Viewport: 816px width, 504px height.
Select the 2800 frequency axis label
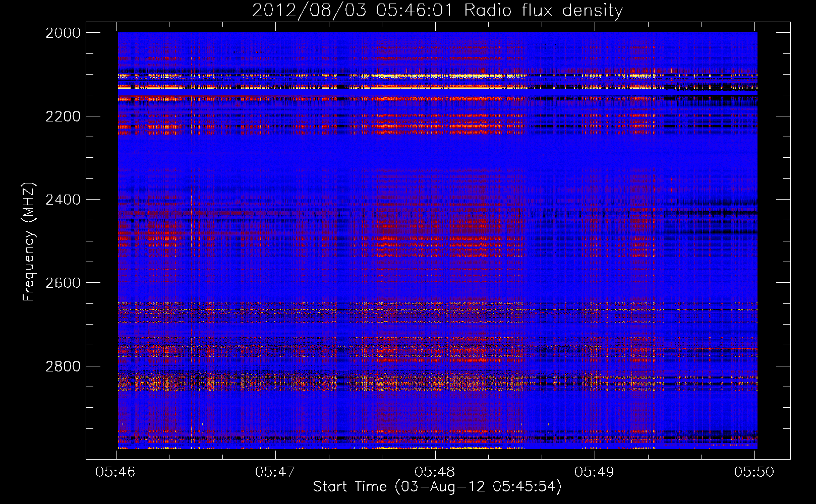coord(63,366)
